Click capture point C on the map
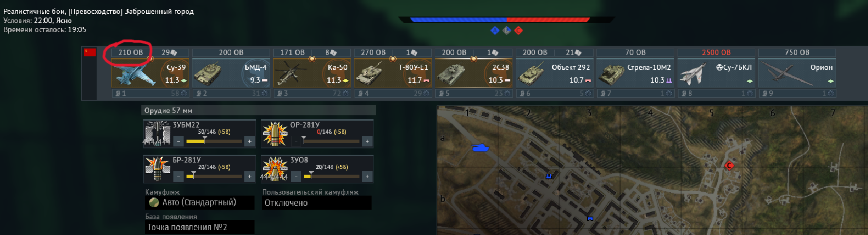The image size is (868, 235). (x=729, y=166)
